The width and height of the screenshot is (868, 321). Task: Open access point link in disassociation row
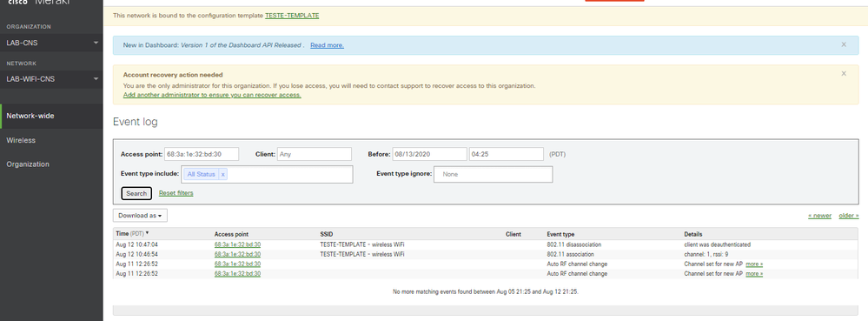[x=237, y=244]
